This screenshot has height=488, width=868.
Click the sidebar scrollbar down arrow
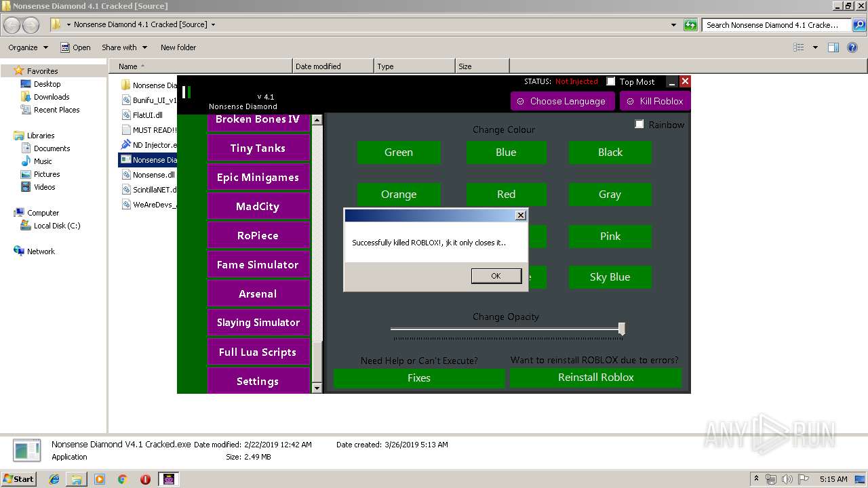coord(317,388)
